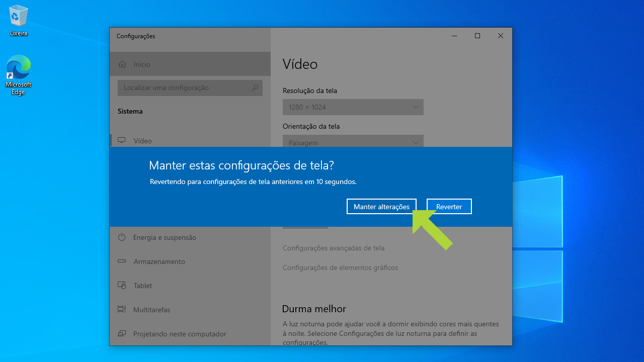Click the Multitarefas icon
This screenshot has width=644, height=362.
pyautogui.click(x=122, y=310)
